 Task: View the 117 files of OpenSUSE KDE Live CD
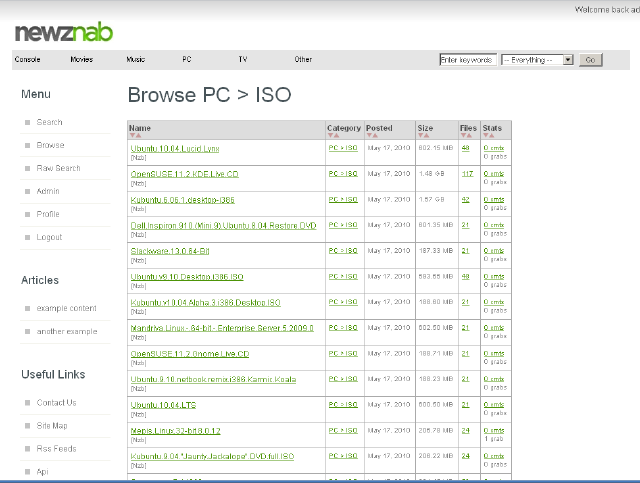click(x=467, y=173)
